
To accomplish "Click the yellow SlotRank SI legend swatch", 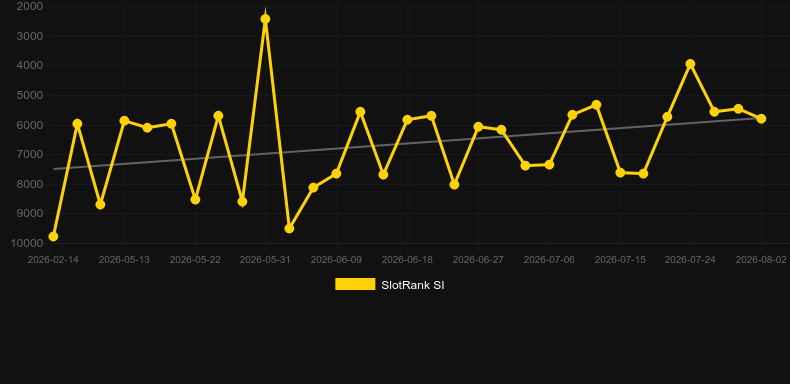I will [355, 284].
